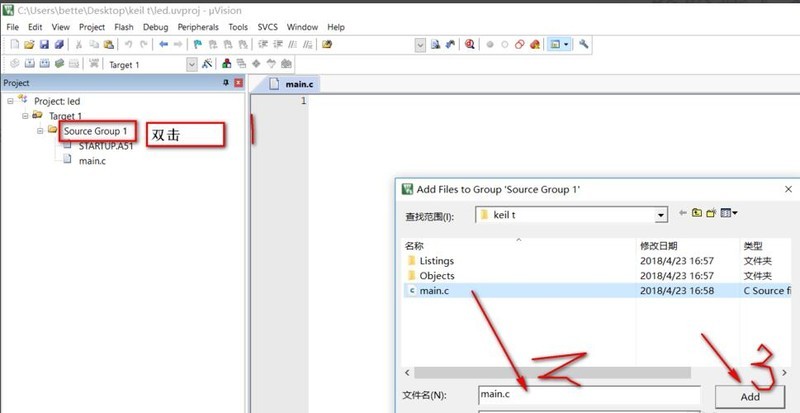The height and width of the screenshot is (413, 800).
Task: Click the Open file folder icon
Action: [29, 44]
